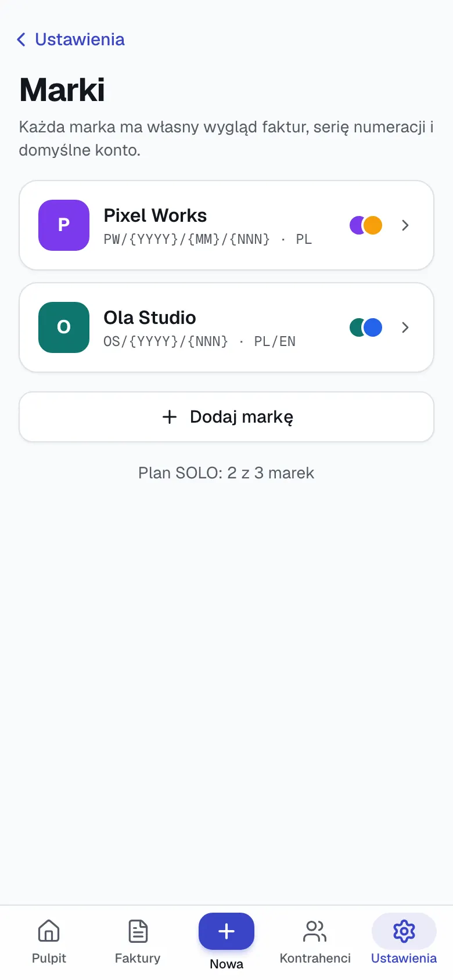Click the Plan SOLO brands limit text
Screen dimensions: 453x980
point(227,473)
